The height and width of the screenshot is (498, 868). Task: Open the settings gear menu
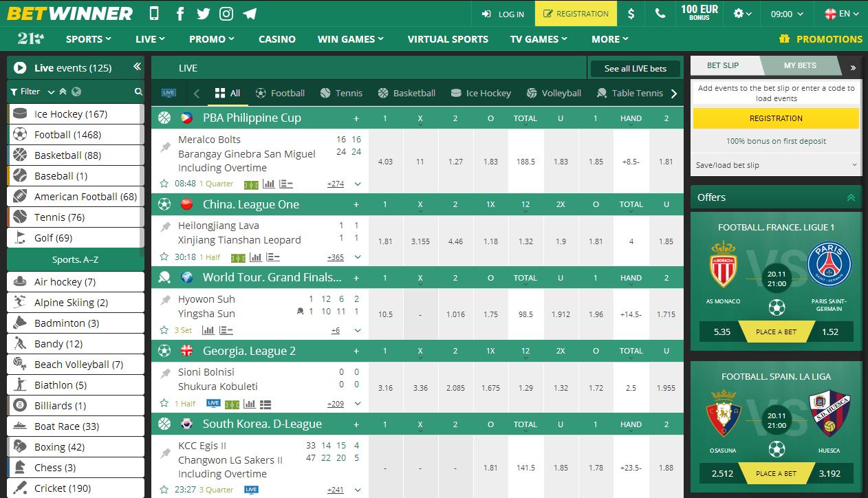pos(743,14)
